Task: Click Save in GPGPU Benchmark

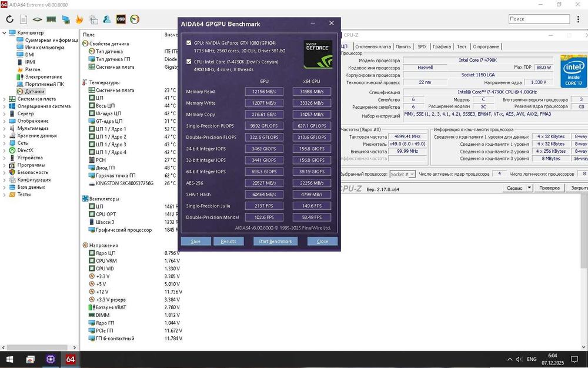Action: [196, 242]
